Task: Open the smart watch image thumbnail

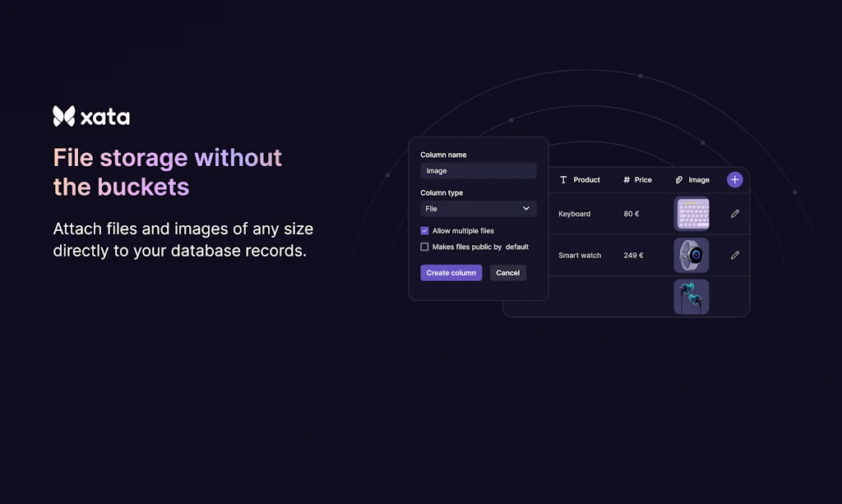Action: tap(692, 256)
